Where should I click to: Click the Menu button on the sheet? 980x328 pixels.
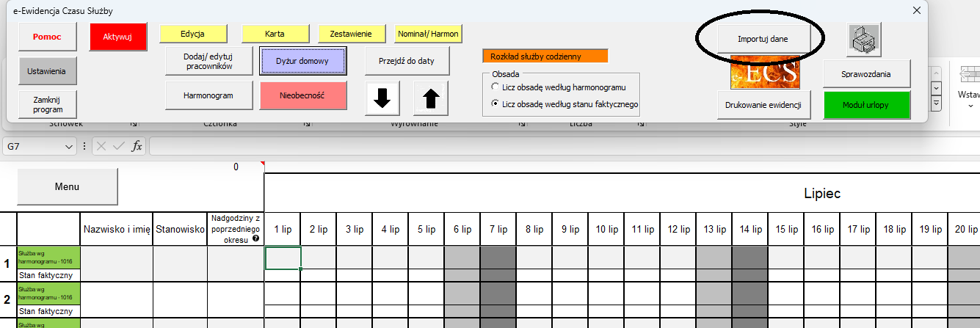[x=68, y=187]
